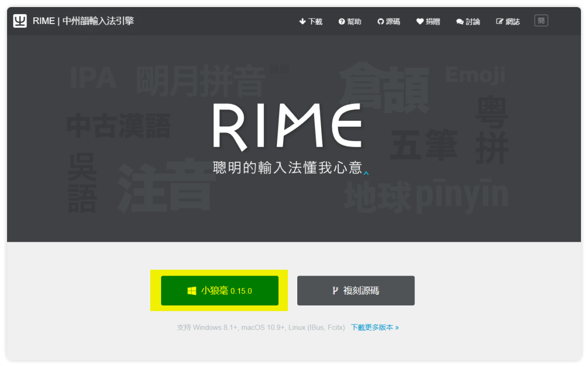Click the RIME logo icon in navbar
The width and height of the screenshot is (588, 367).
pos(20,21)
